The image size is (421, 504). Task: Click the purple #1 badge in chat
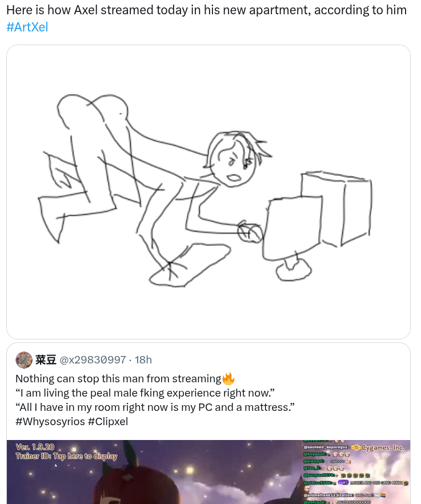(x=343, y=482)
